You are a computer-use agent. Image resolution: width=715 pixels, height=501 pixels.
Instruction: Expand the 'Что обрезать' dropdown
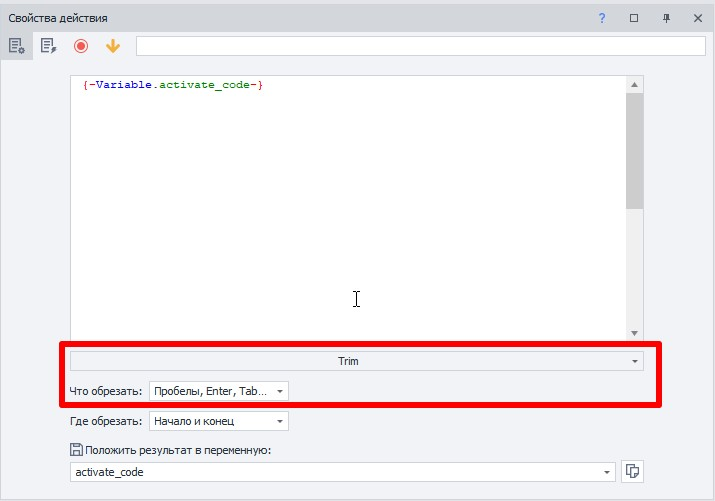pos(219,391)
